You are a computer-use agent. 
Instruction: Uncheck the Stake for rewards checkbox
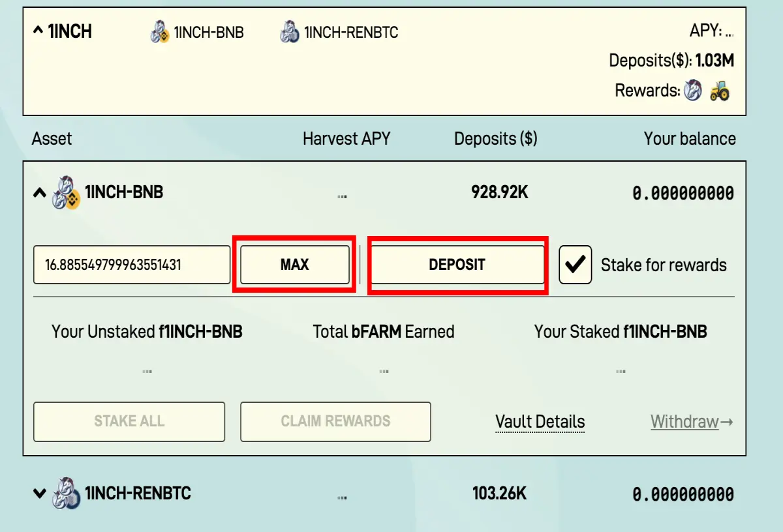(576, 265)
